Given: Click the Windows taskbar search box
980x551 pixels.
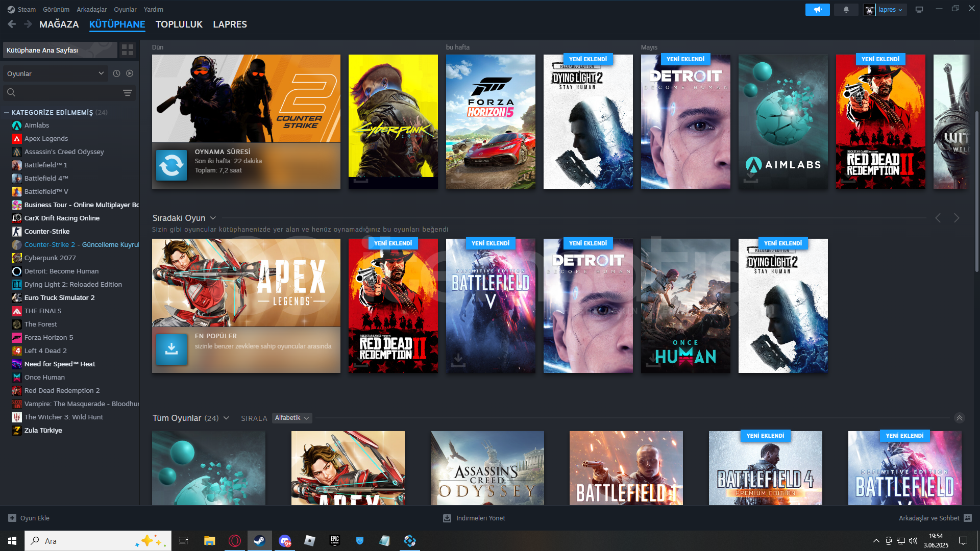Looking at the screenshot, I should [98, 541].
